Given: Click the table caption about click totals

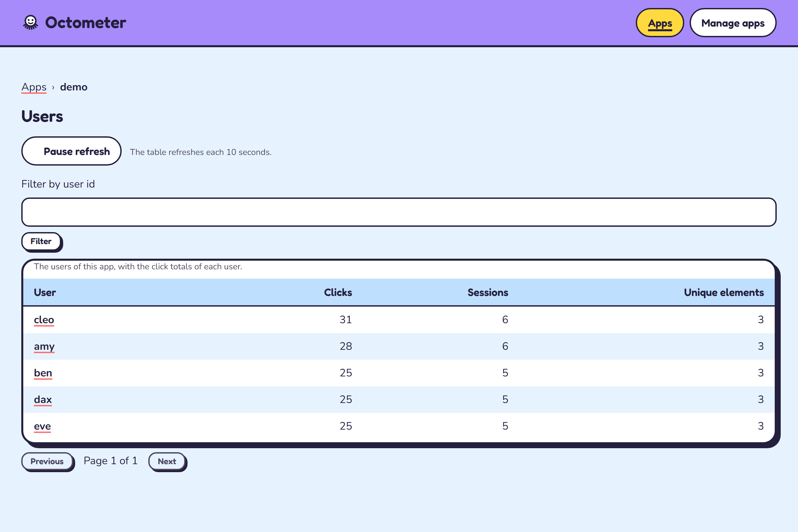Looking at the screenshot, I should [x=138, y=267].
